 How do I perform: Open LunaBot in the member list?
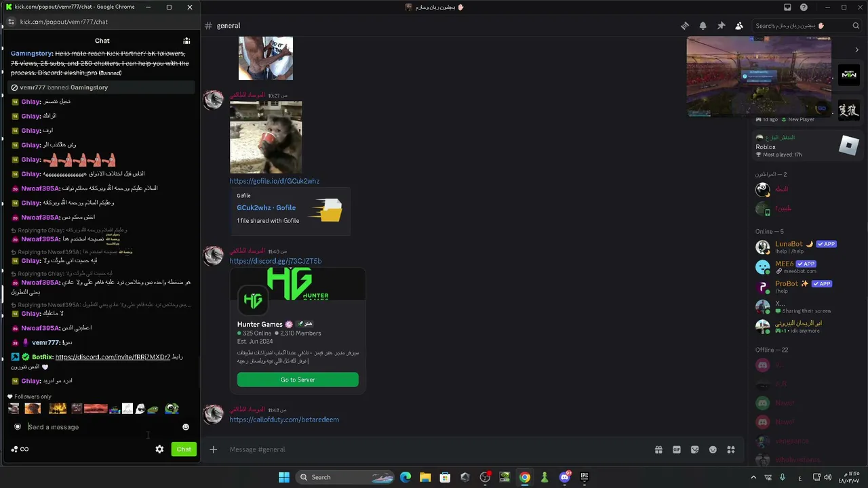coord(808,247)
